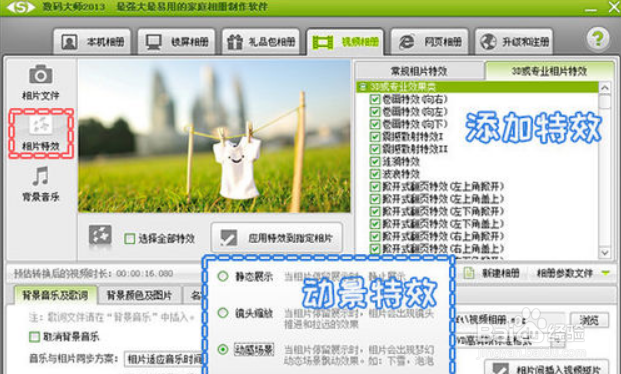
Task: Toggle 卷画特效(向右) checkbox
Action: 375,99
